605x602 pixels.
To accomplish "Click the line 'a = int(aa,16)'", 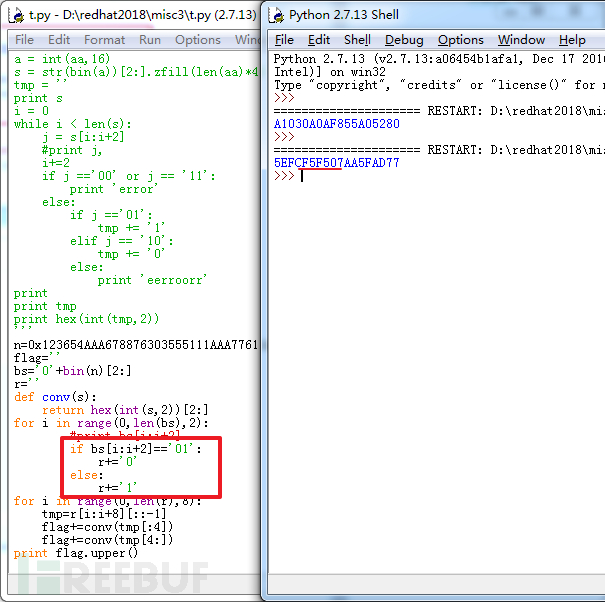I will click(x=62, y=59).
